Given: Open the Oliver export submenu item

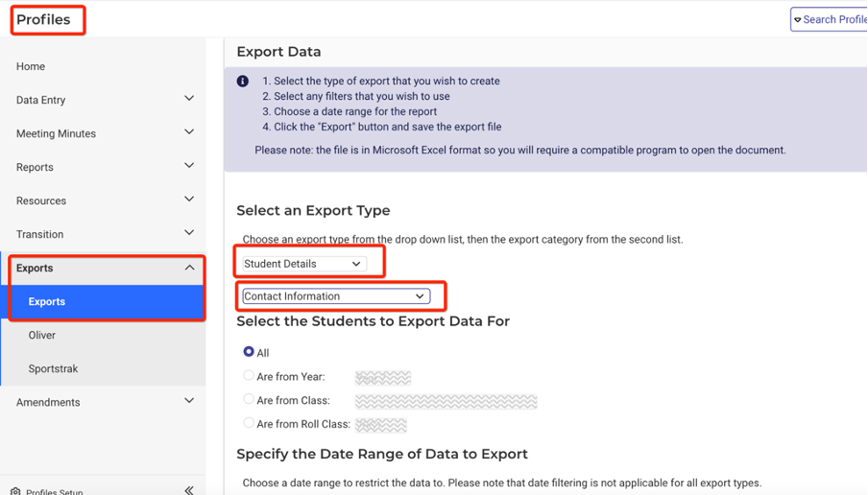Looking at the screenshot, I should pos(42,335).
